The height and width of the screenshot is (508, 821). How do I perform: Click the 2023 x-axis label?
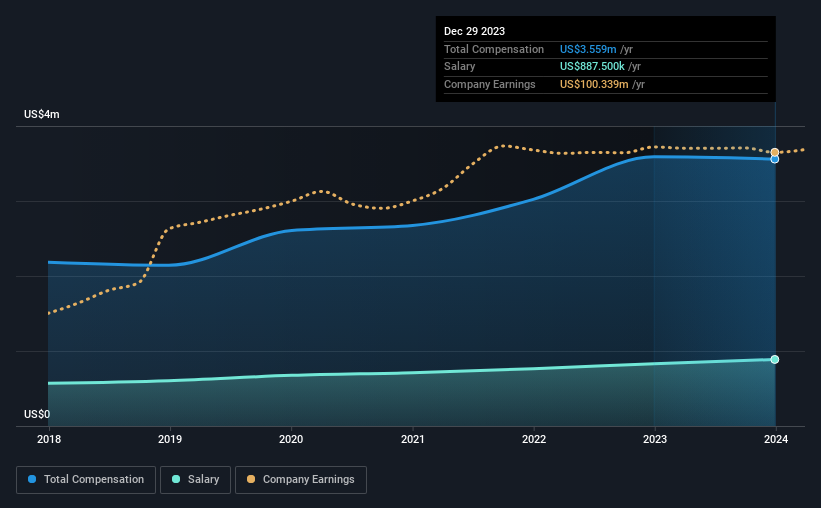tap(655, 439)
